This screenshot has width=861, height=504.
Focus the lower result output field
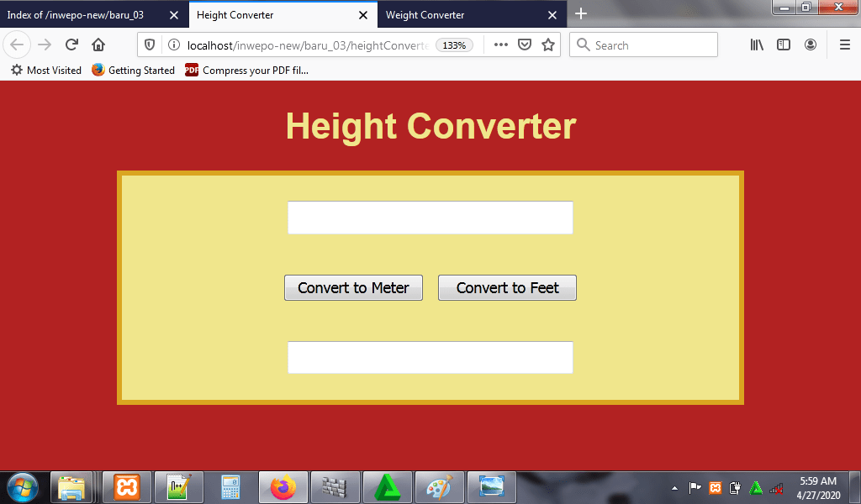430,358
